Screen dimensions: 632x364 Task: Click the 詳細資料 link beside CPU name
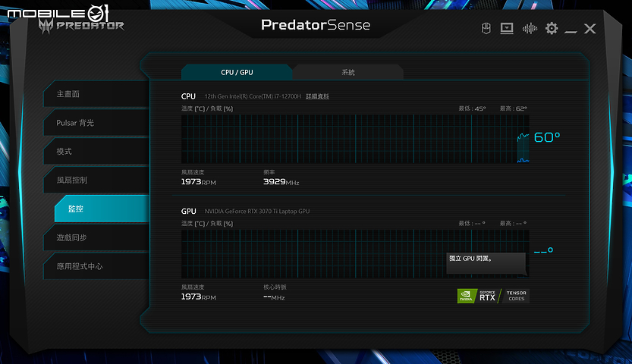317,96
